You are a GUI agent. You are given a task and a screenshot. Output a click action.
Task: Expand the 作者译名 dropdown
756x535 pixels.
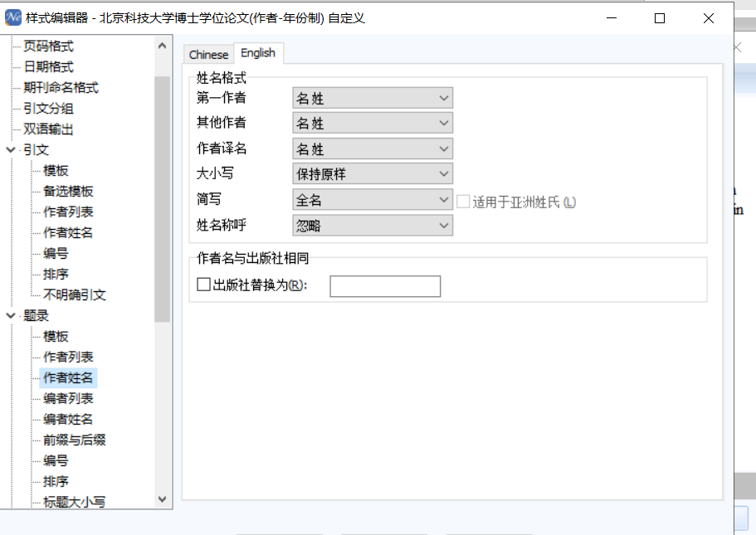tap(373, 149)
